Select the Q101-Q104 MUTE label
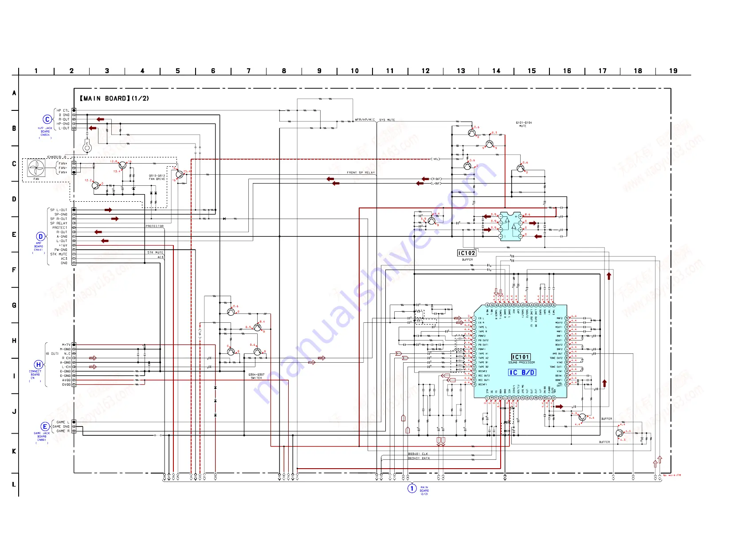 click(524, 124)
